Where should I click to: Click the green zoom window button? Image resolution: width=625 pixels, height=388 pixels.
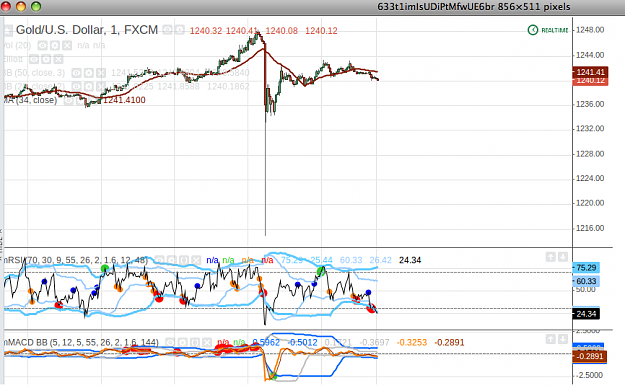click(36, 6)
